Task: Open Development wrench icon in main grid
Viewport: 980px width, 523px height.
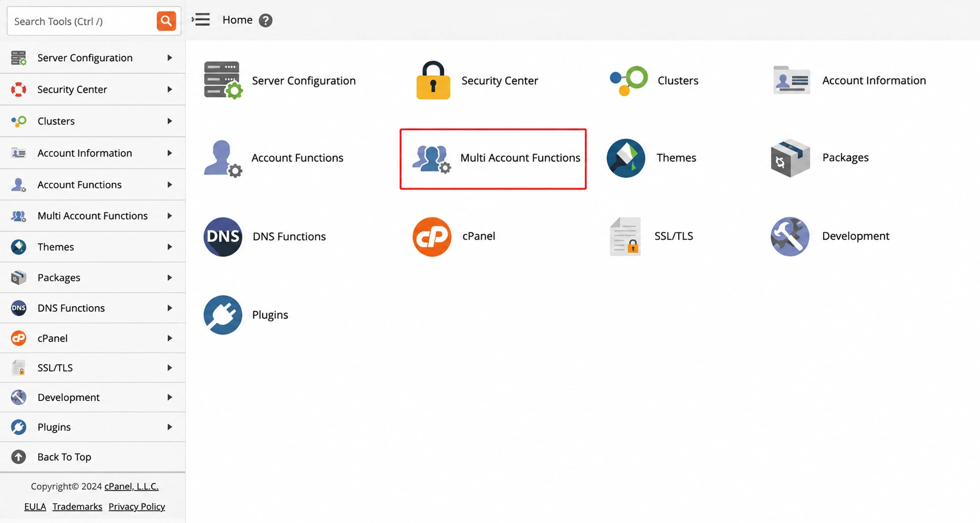Action: click(x=790, y=236)
